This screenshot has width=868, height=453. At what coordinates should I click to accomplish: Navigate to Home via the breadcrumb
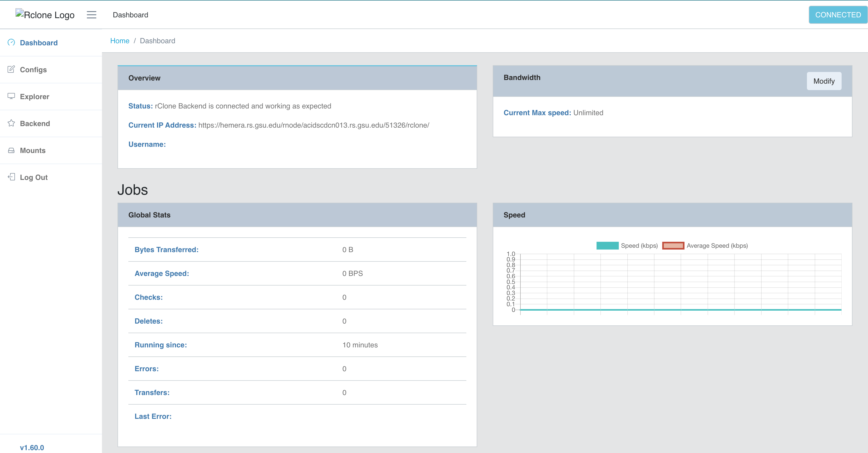tap(120, 40)
